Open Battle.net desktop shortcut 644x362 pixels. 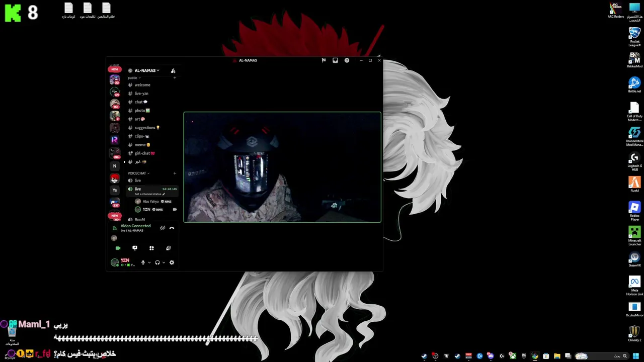634,85
